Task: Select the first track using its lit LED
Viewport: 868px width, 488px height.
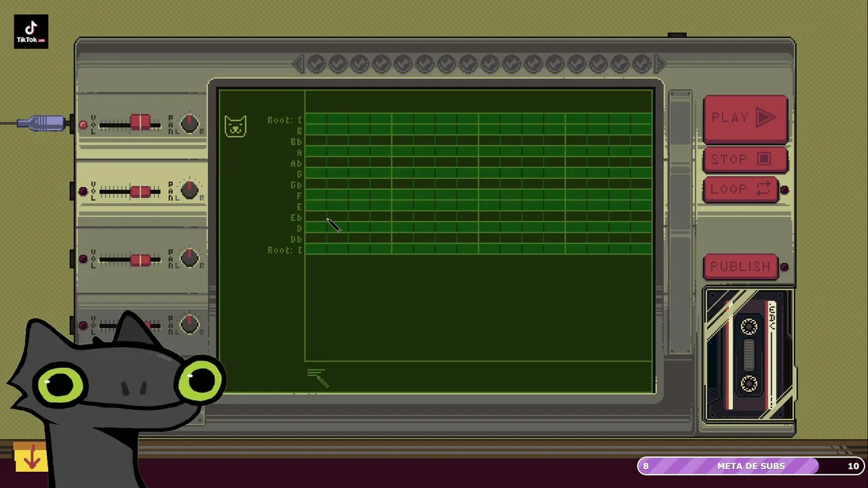Action: point(83,124)
